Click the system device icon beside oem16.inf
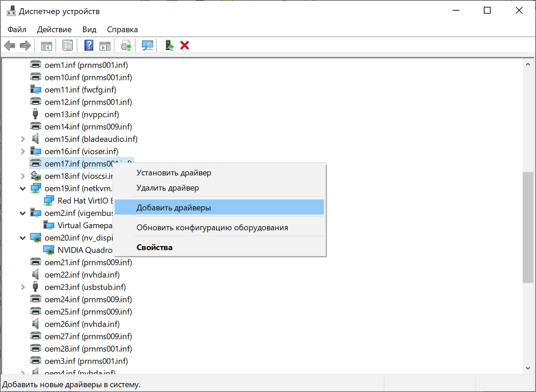Image resolution: width=536 pixels, height=392 pixels. click(36, 151)
